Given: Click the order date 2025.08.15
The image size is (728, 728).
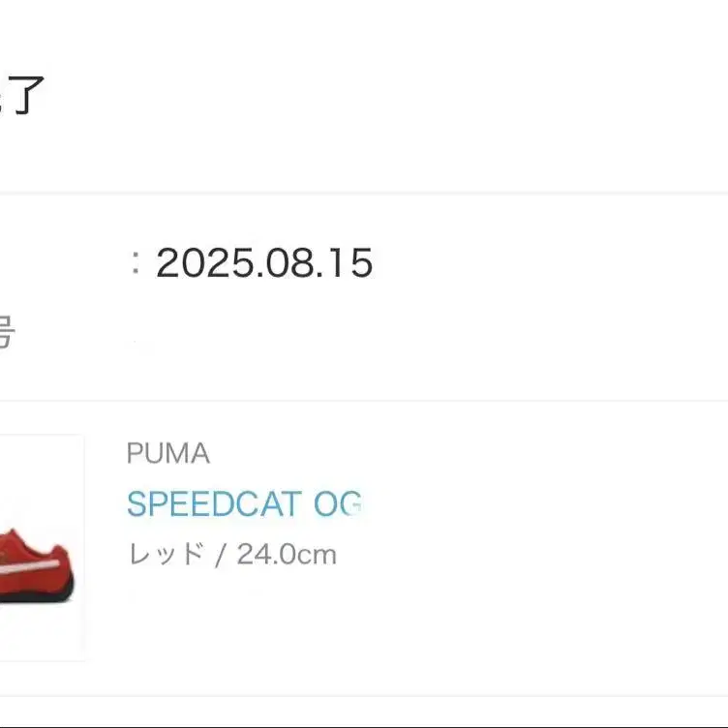Looking at the screenshot, I should pos(264,262).
